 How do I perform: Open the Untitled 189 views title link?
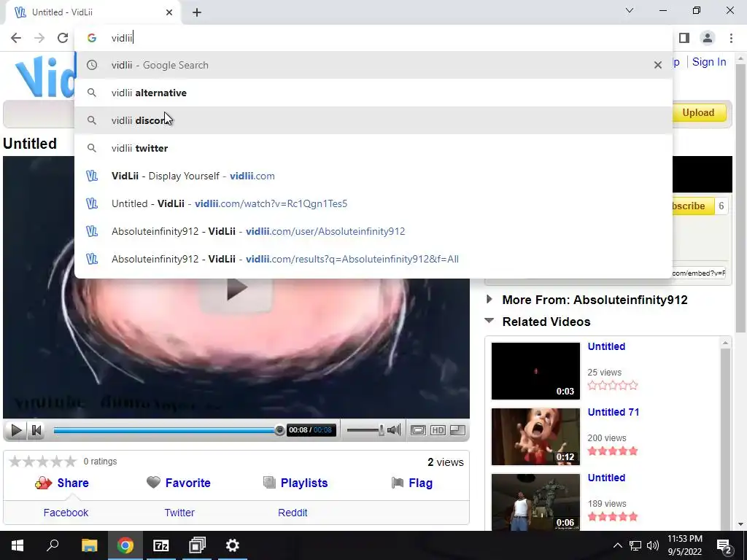tap(606, 478)
